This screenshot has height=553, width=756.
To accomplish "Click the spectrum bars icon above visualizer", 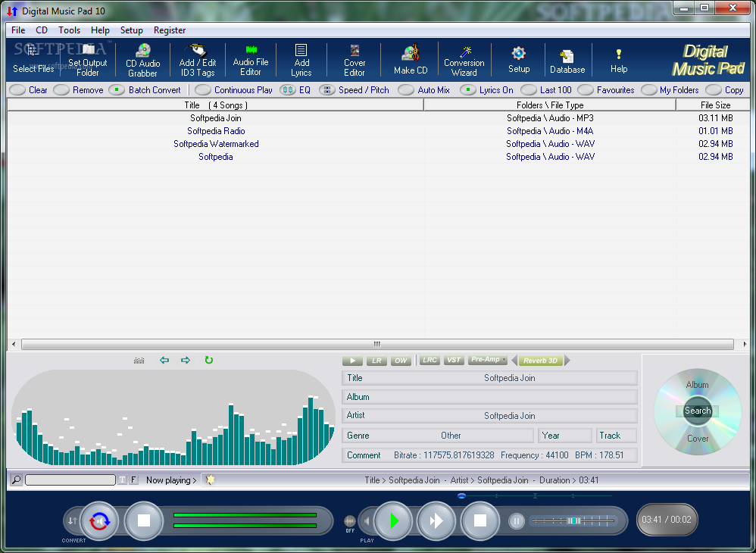I will click(x=139, y=361).
